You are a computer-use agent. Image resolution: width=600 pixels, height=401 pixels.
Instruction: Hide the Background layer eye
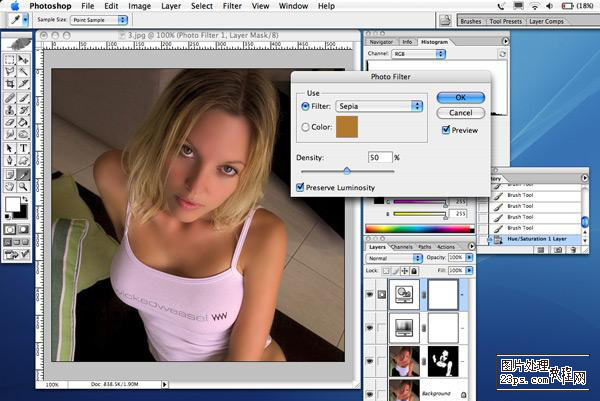click(370, 394)
